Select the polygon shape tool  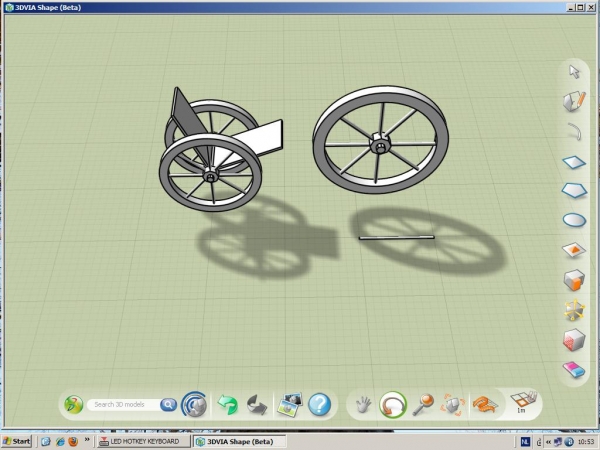coord(574,190)
